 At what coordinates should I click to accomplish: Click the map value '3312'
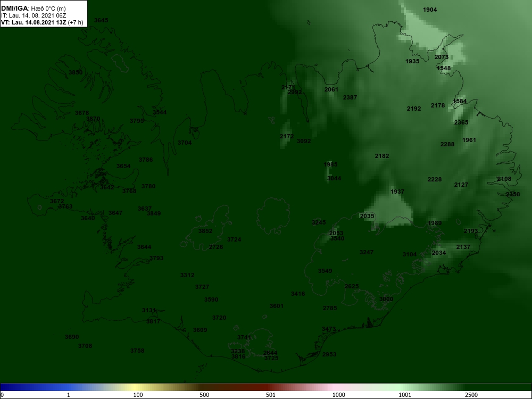point(187,275)
